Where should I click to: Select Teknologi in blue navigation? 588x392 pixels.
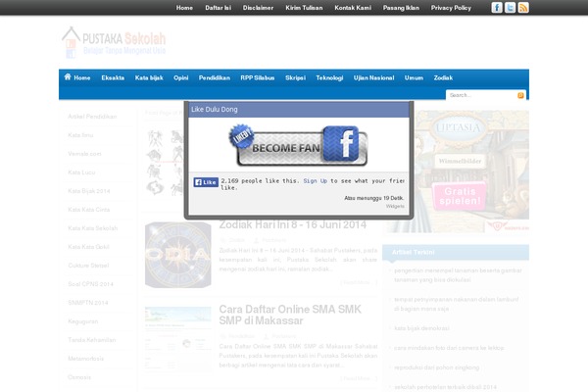[x=329, y=77]
